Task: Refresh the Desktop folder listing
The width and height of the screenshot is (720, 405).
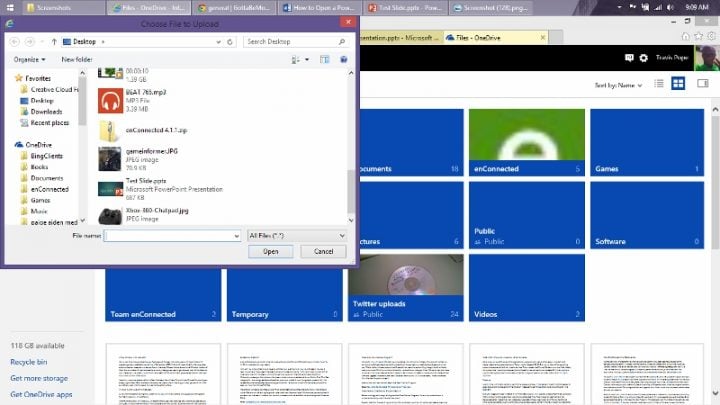Action: pyautogui.click(x=230, y=42)
